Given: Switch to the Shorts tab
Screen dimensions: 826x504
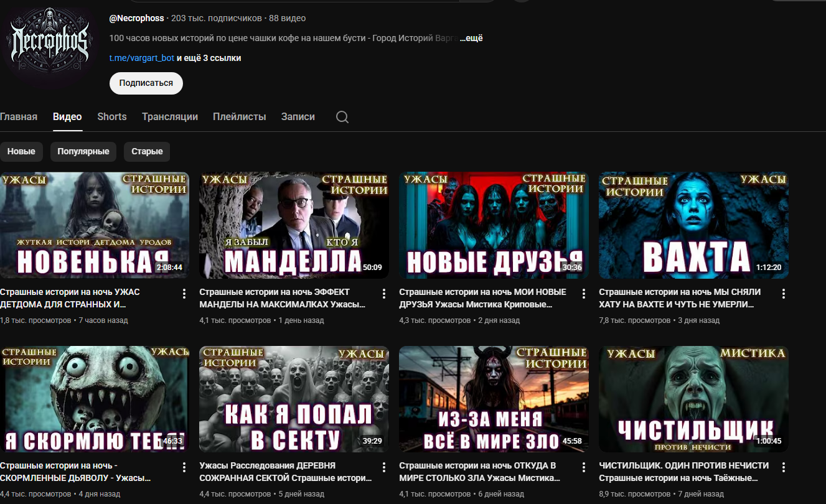Looking at the screenshot, I should tap(112, 117).
